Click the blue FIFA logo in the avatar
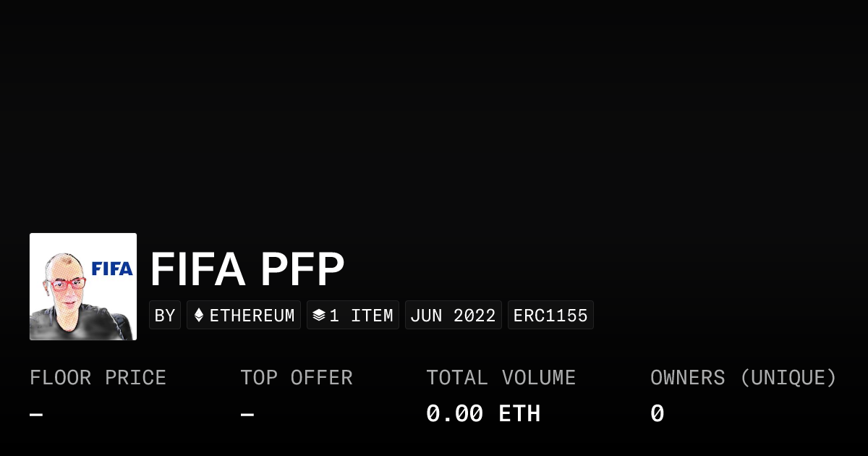The width and height of the screenshot is (868, 456). (x=112, y=269)
